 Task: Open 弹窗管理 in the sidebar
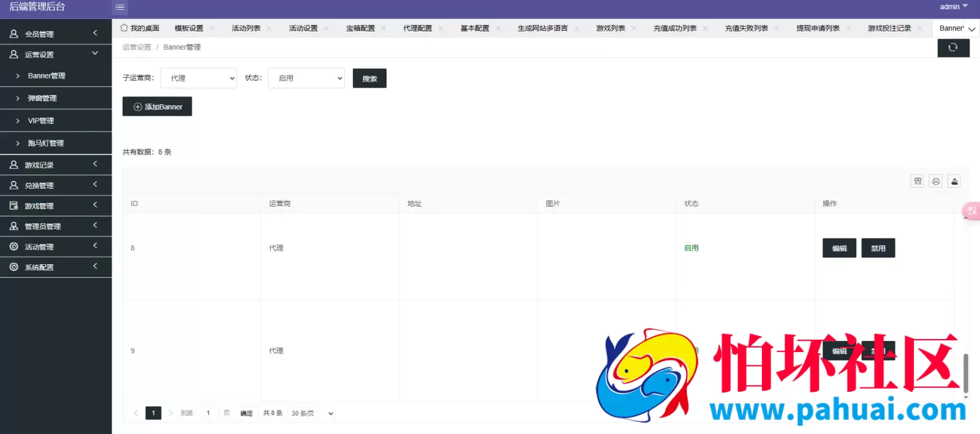pyautogui.click(x=56, y=98)
